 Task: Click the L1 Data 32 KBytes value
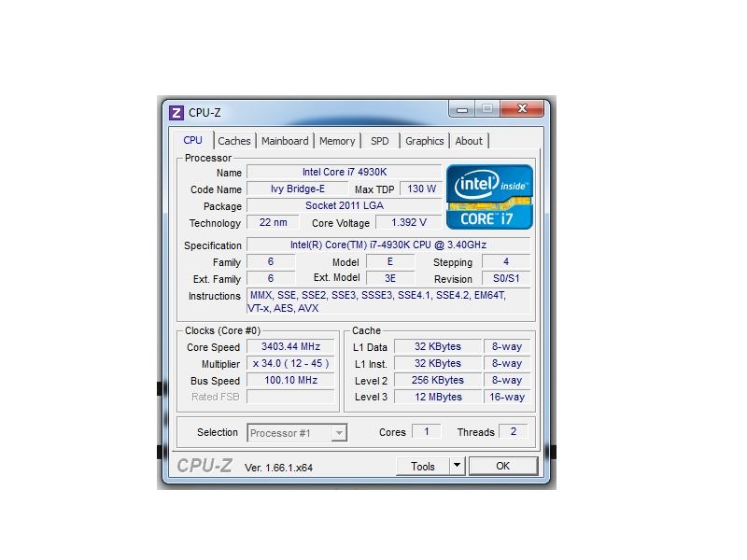[x=438, y=346]
